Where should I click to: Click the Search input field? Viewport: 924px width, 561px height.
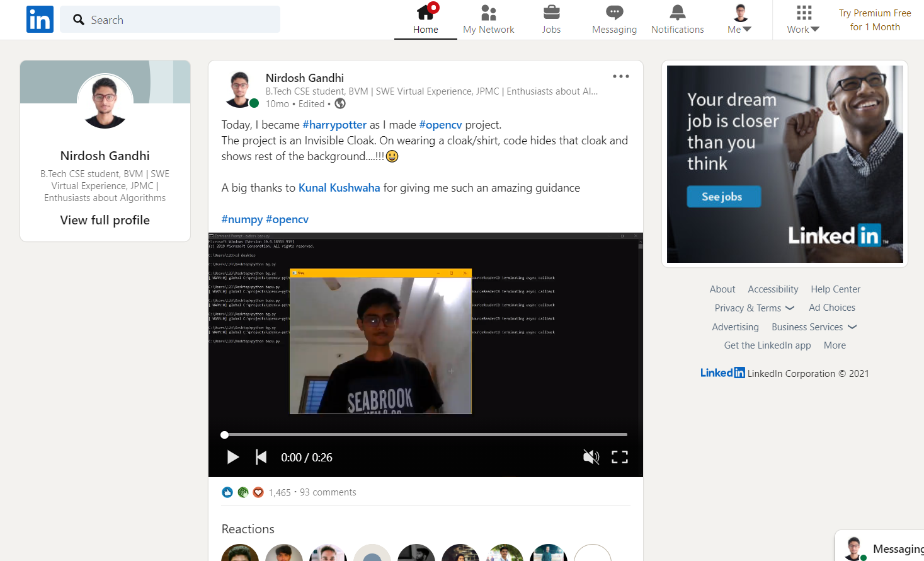pyautogui.click(x=180, y=20)
